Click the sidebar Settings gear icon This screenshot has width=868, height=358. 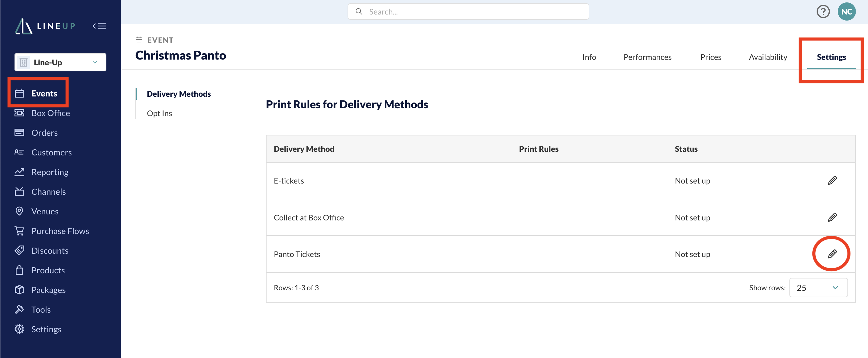coord(19,329)
